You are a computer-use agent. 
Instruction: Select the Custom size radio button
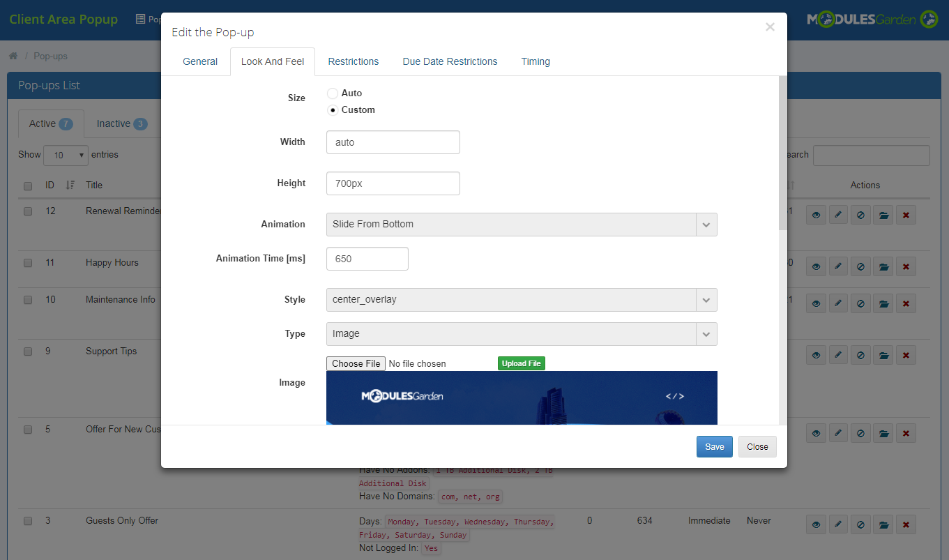(x=332, y=109)
